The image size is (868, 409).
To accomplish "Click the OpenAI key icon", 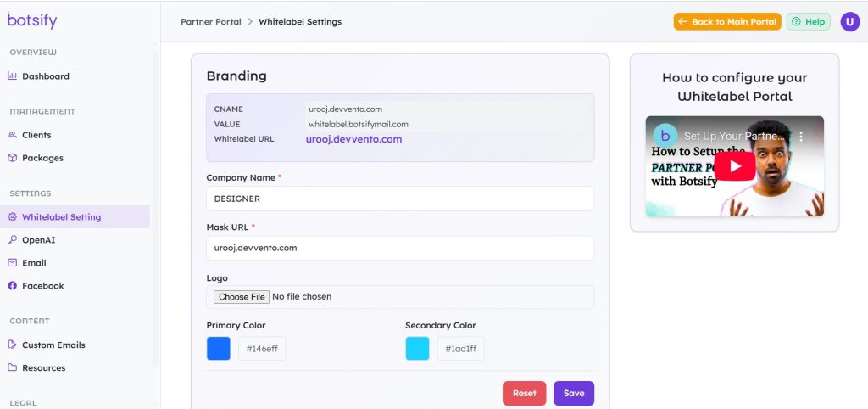I will 12,240.
